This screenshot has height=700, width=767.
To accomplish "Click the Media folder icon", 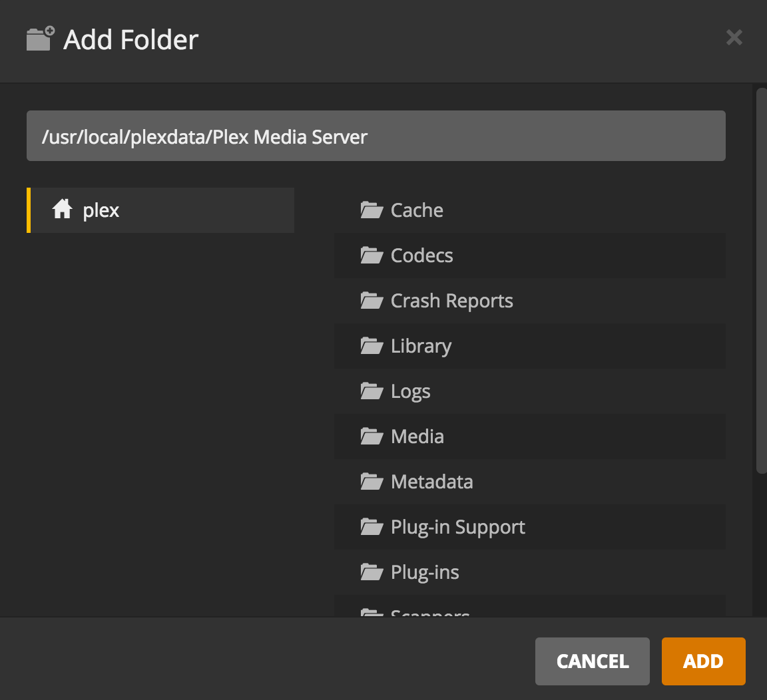I will click(372, 437).
